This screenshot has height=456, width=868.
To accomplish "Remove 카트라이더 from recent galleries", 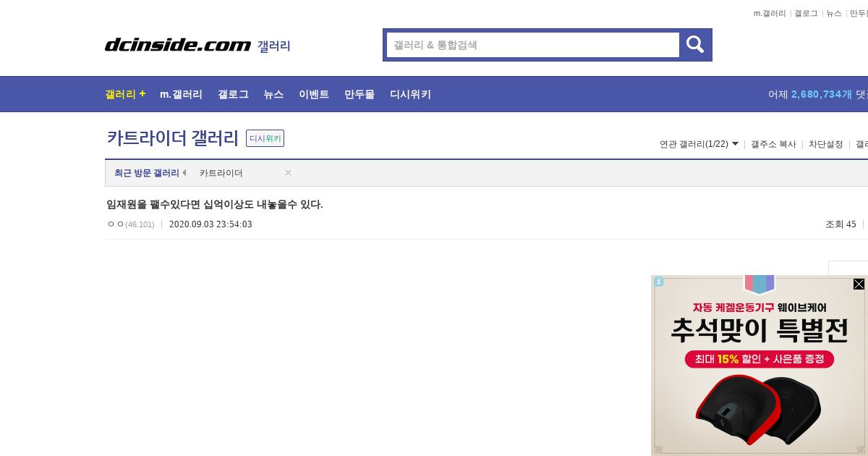I will tap(288, 173).
